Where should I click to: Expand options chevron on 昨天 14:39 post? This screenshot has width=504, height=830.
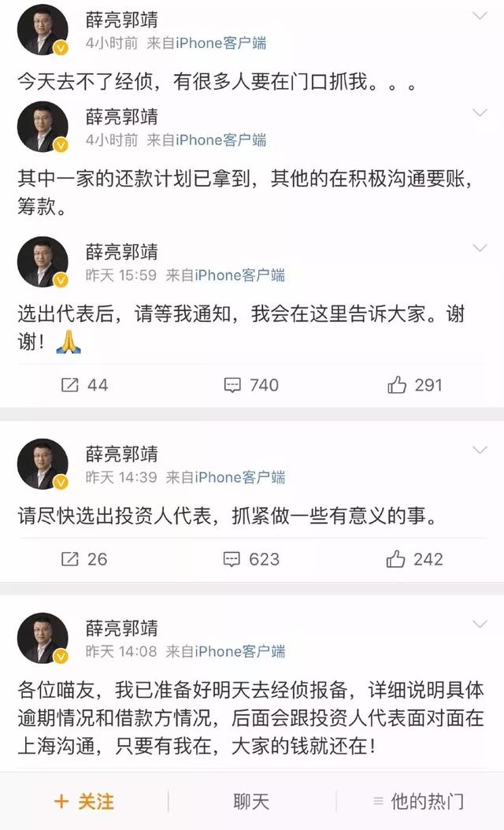click(x=480, y=450)
